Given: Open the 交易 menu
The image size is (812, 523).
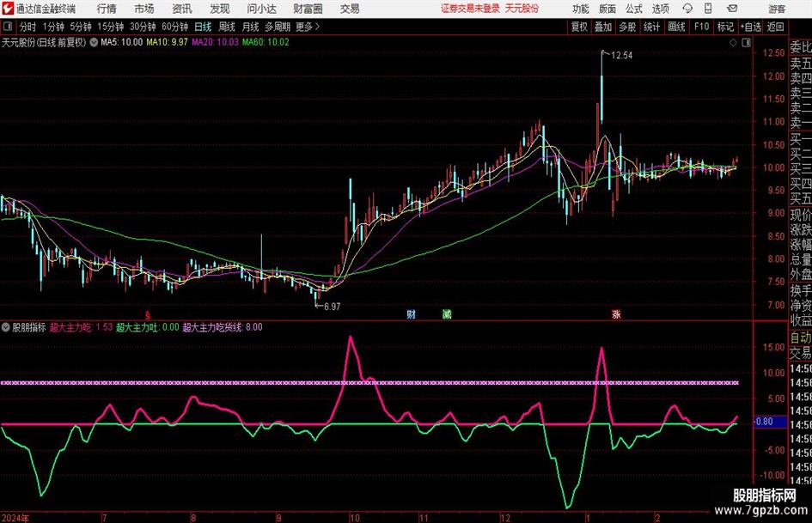Looking at the screenshot, I should tap(350, 9).
